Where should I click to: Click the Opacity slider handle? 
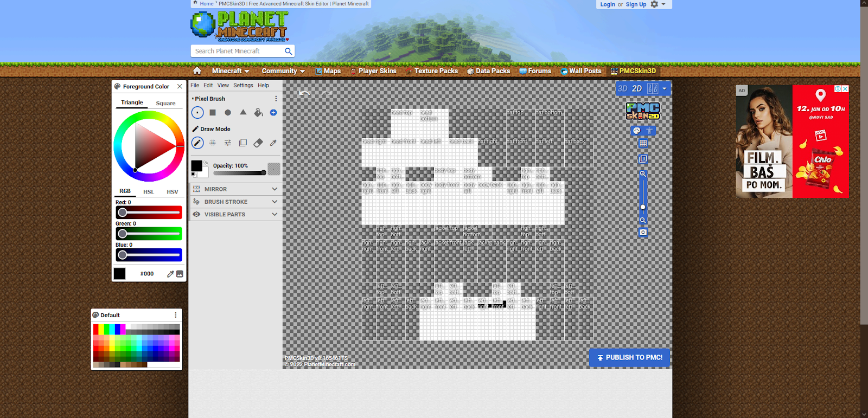click(x=264, y=173)
